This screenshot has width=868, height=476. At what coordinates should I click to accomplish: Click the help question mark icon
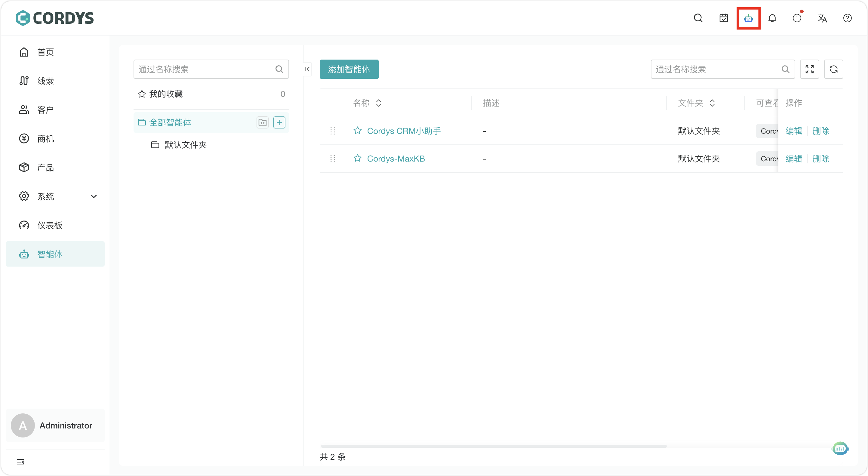[847, 18]
